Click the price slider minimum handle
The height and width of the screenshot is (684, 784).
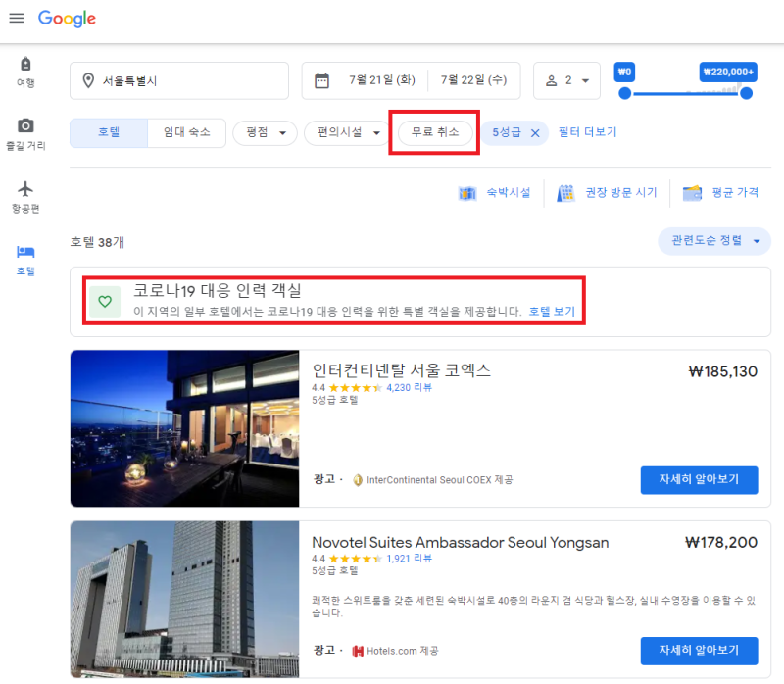(x=625, y=93)
